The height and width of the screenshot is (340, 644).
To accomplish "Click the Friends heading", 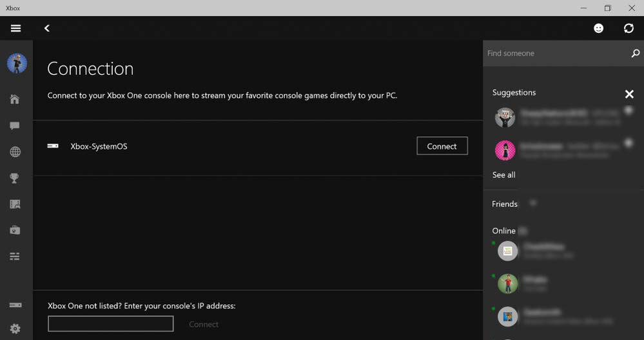I will (x=504, y=204).
